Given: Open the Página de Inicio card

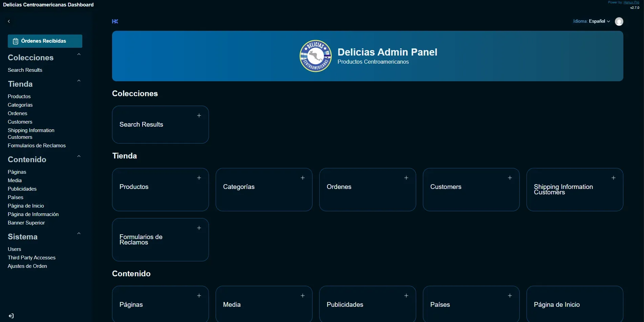Looking at the screenshot, I should (575, 304).
